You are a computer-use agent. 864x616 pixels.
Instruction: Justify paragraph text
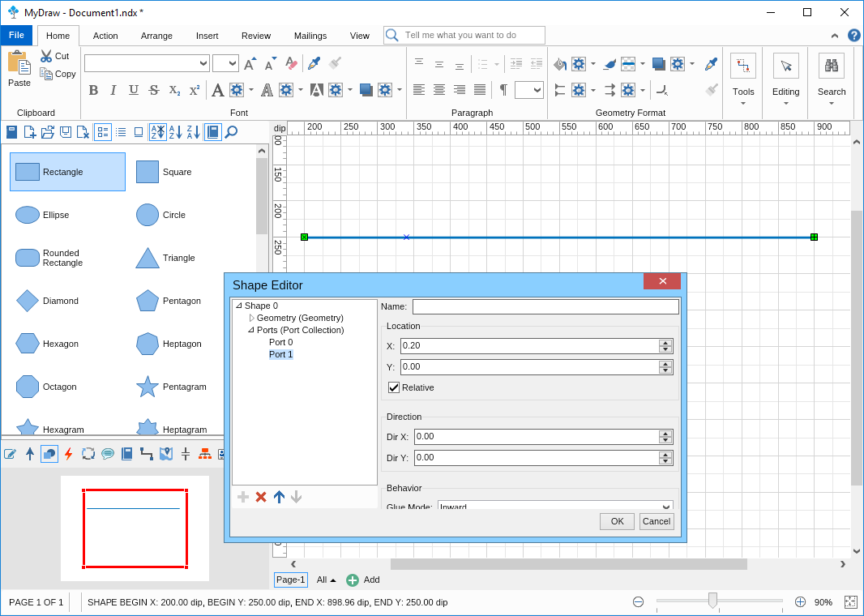click(x=480, y=90)
